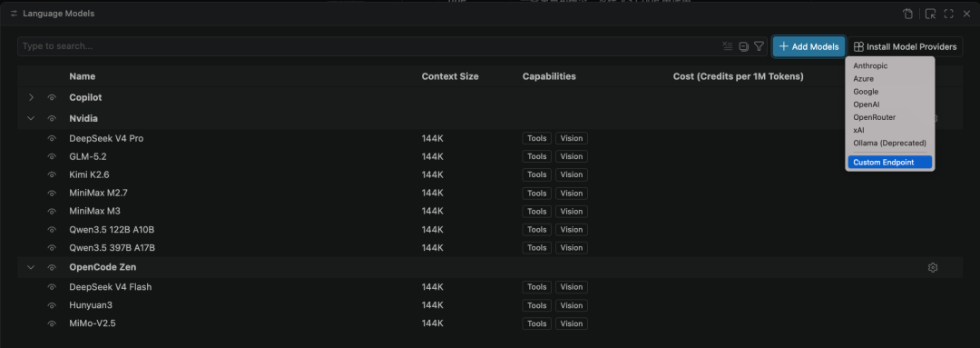
Task: Expand the Copilot group
Action: [31, 97]
